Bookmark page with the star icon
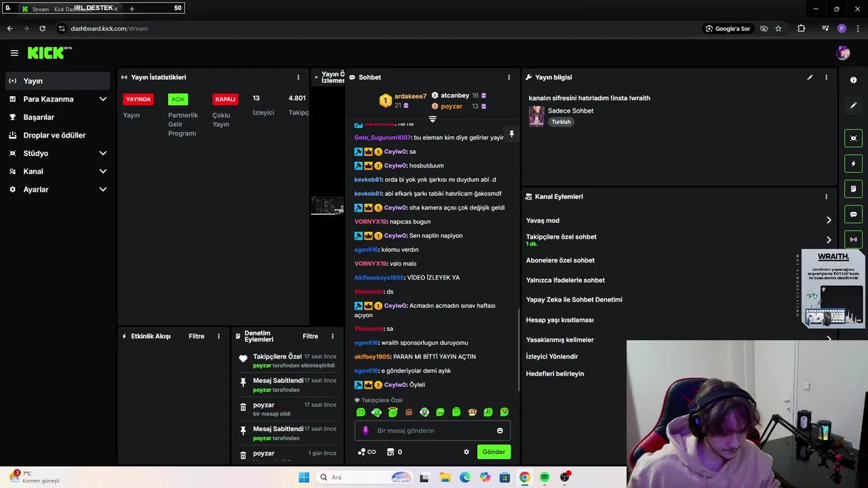The height and width of the screenshot is (488, 868). click(778, 28)
